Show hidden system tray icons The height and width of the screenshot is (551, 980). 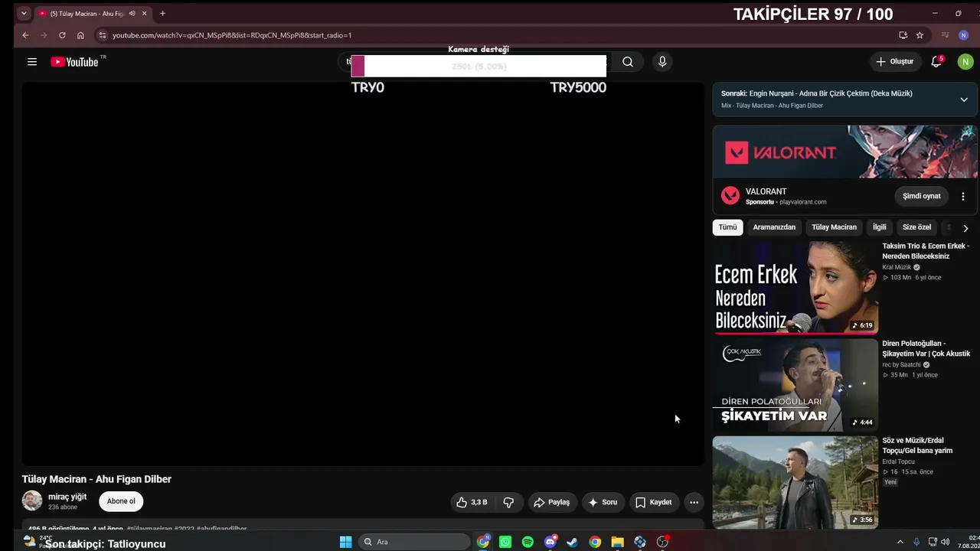(x=900, y=542)
